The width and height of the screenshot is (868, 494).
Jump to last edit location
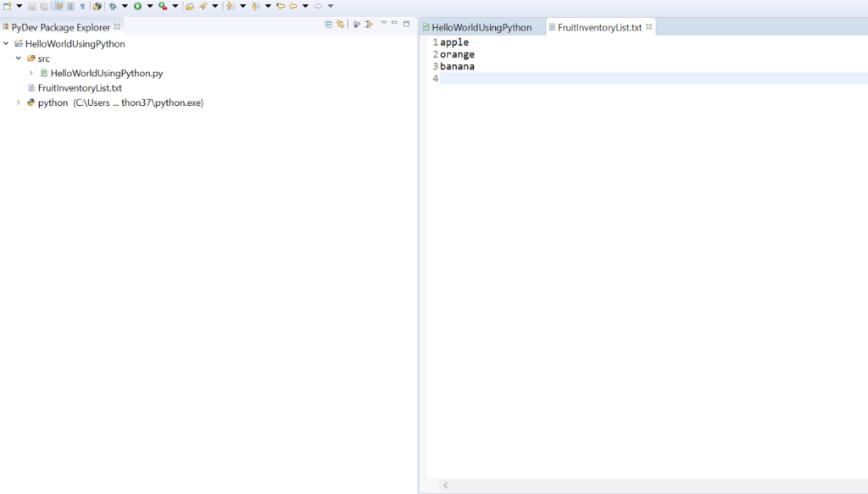click(x=280, y=5)
